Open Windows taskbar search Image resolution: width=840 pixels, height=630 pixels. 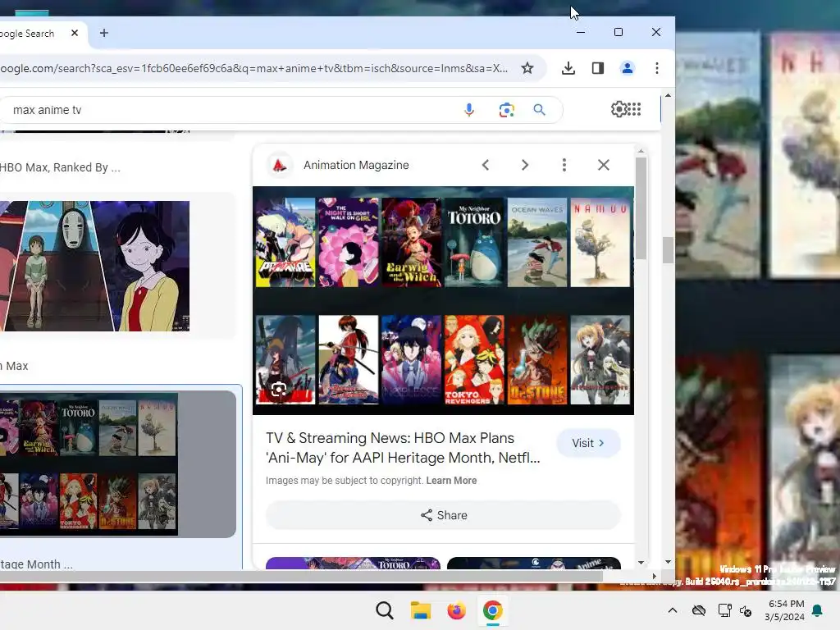tap(384, 610)
